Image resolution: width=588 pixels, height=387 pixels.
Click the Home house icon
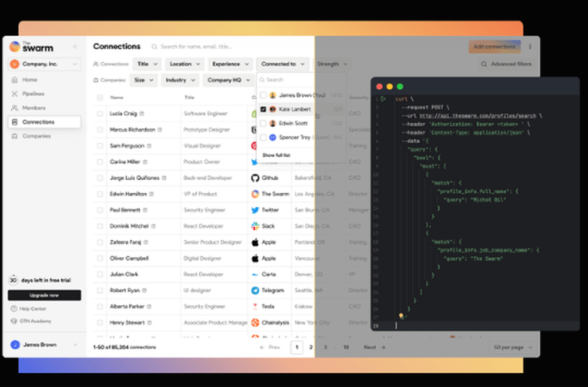click(15, 80)
